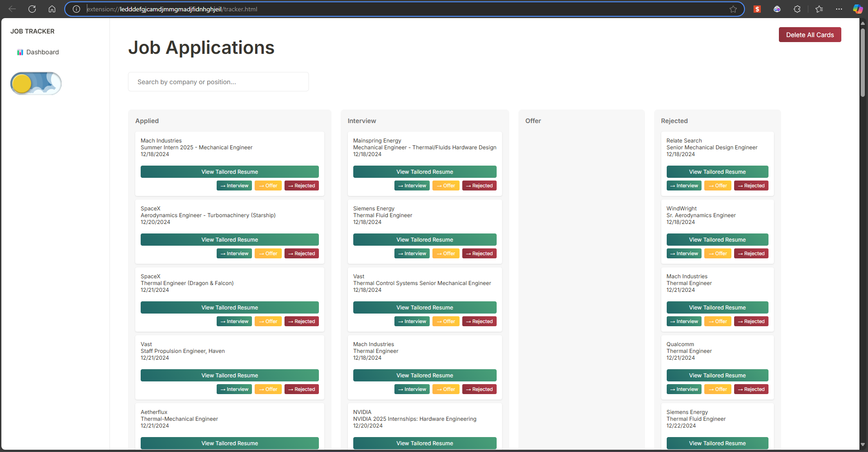This screenshot has width=868, height=452.
Task: View Tailored Resume for SpaceX Aerodynamics Engineer
Action: click(230, 240)
